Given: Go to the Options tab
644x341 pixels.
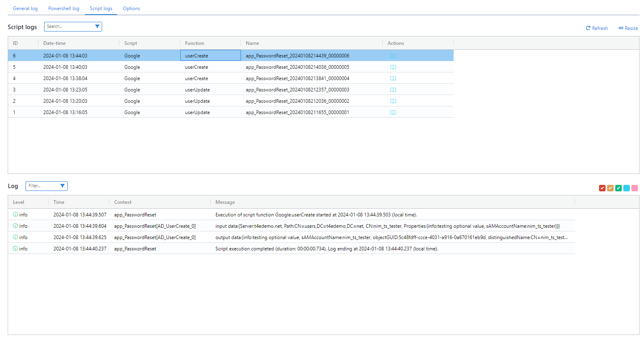Looking at the screenshot, I should (131, 8).
